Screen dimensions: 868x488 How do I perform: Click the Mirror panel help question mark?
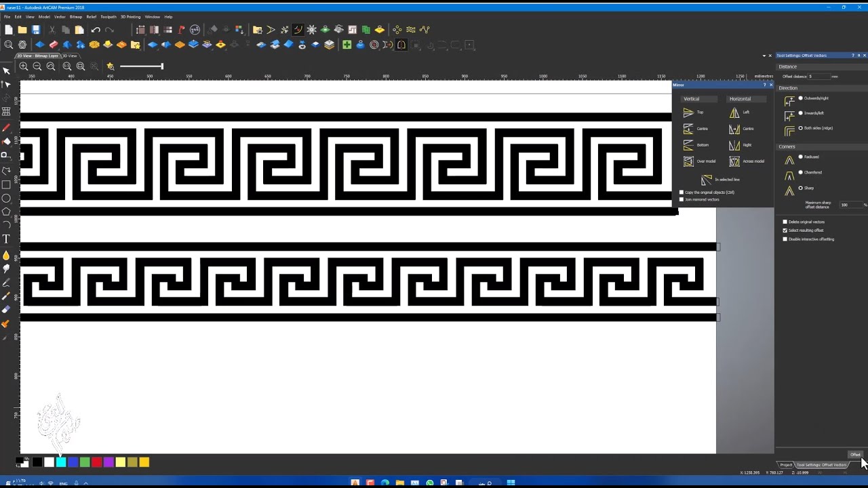[764, 85]
